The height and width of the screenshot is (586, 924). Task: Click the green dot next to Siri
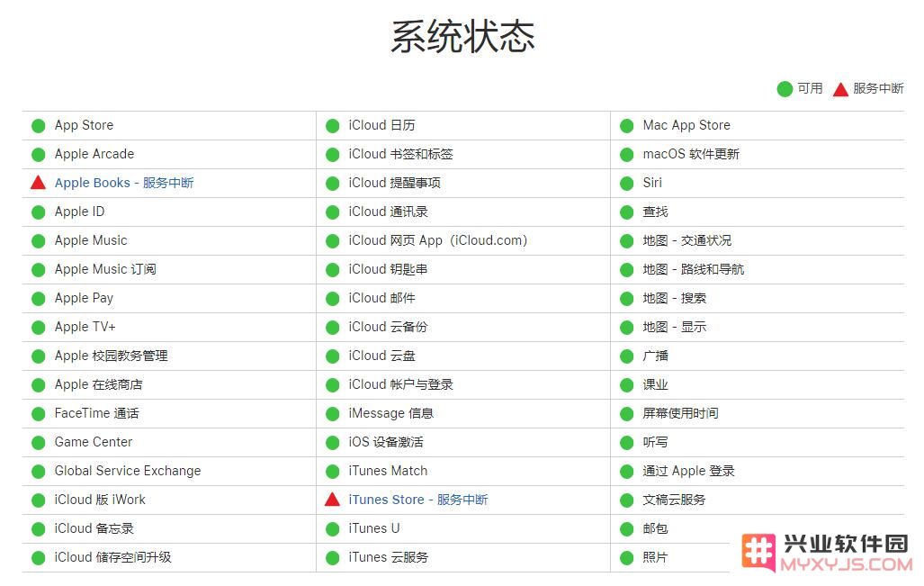tap(626, 184)
